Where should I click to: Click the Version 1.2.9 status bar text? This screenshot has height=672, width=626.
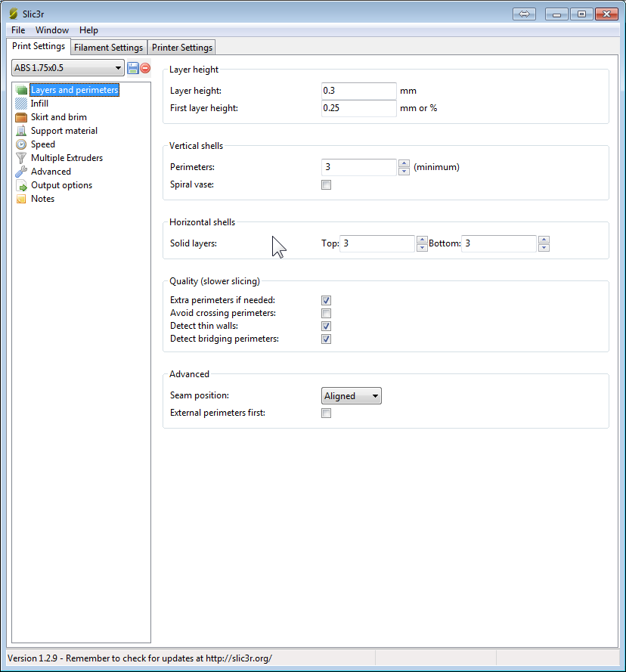click(140, 658)
